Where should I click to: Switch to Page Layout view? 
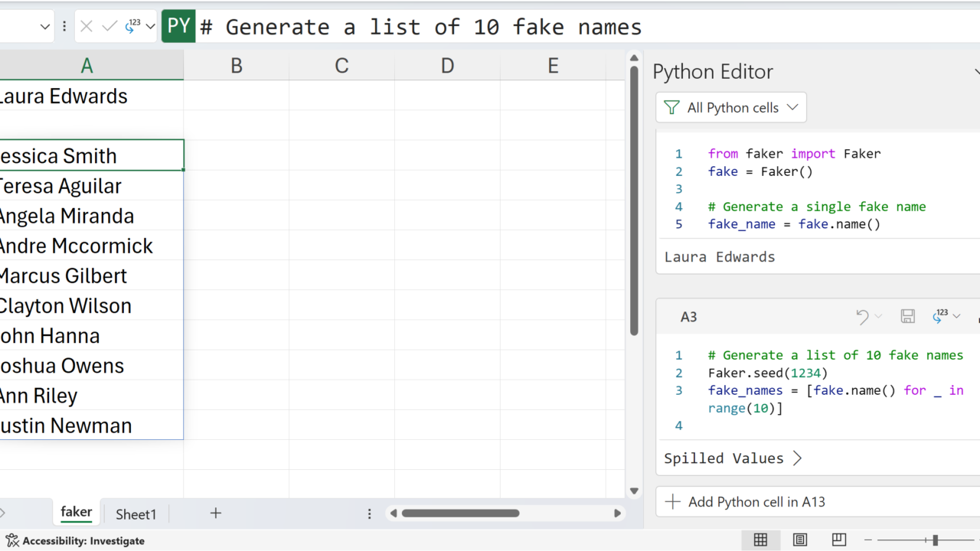800,540
